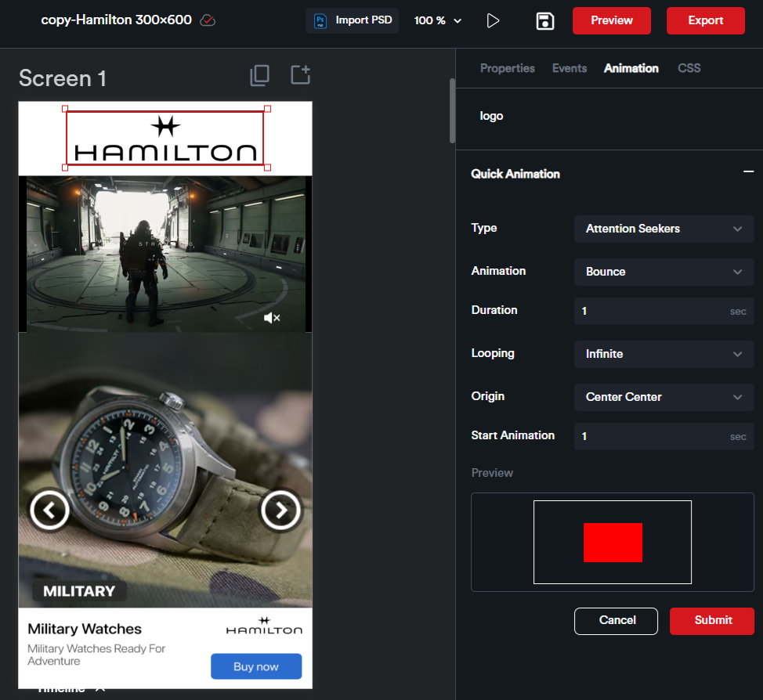
Task: Click the Submit button
Action: pyautogui.click(x=712, y=620)
